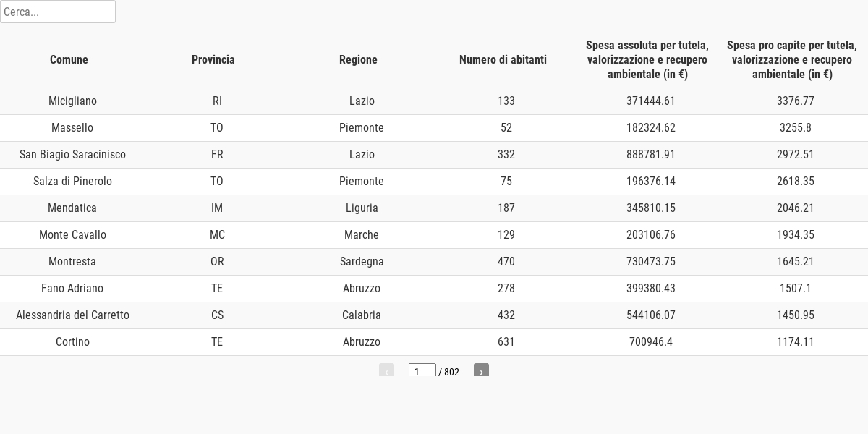The width and height of the screenshot is (868, 434).
Task: Sort by Regione column header
Action: click(x=358, y=60)
